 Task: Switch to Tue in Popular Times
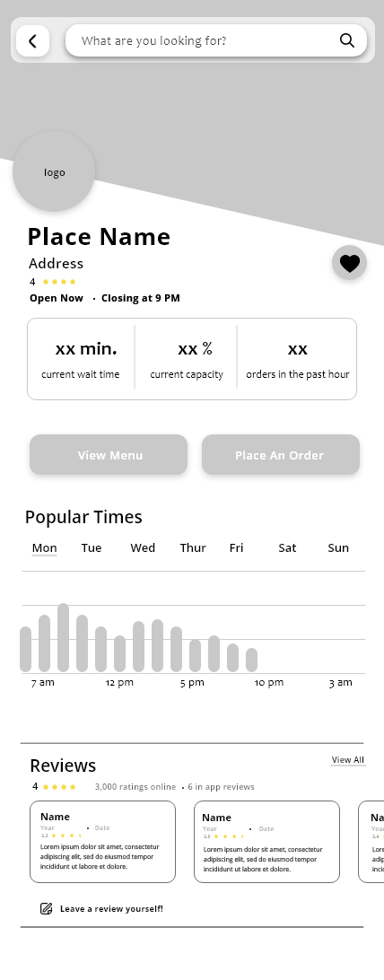[92, 547]
